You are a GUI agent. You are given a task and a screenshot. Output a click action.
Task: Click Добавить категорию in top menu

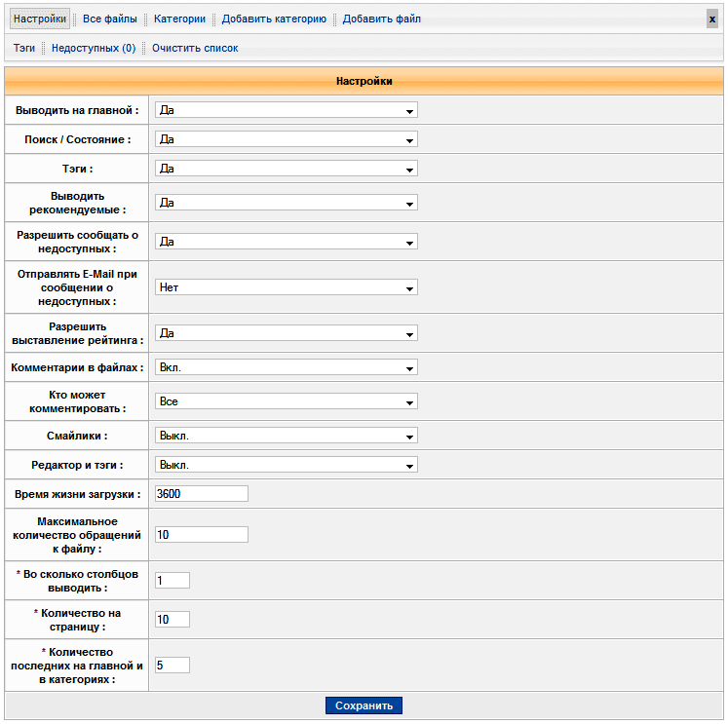274,19
